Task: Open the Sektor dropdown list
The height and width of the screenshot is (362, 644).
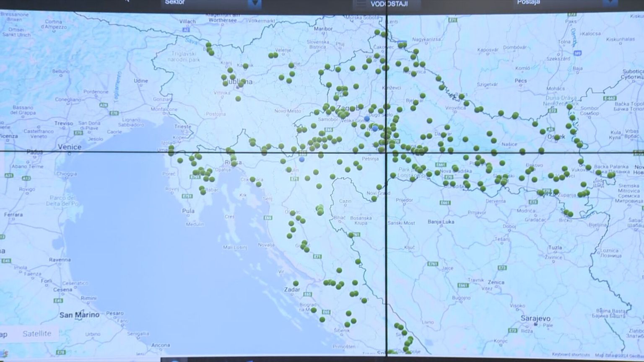Action: tap(254, 3)
